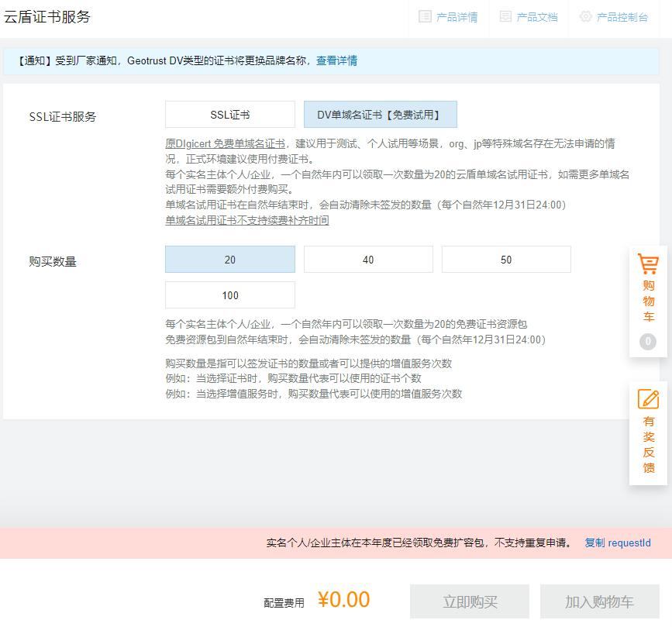This screenshot has height=627, width=672.
Task: Go to 产品控制台 console icon
Action: pyautogui.click(x=614, y=17)
